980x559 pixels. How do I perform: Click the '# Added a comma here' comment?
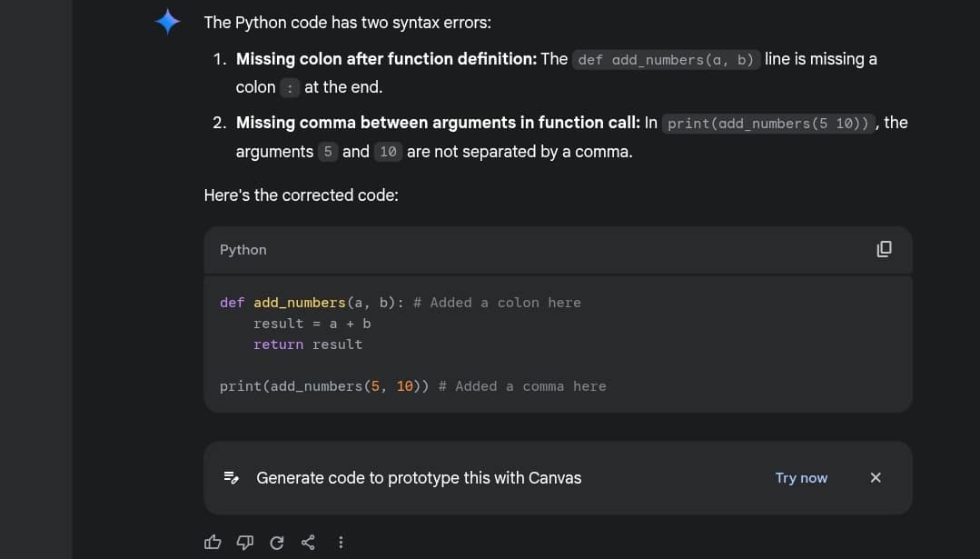[x=522, y=386]
